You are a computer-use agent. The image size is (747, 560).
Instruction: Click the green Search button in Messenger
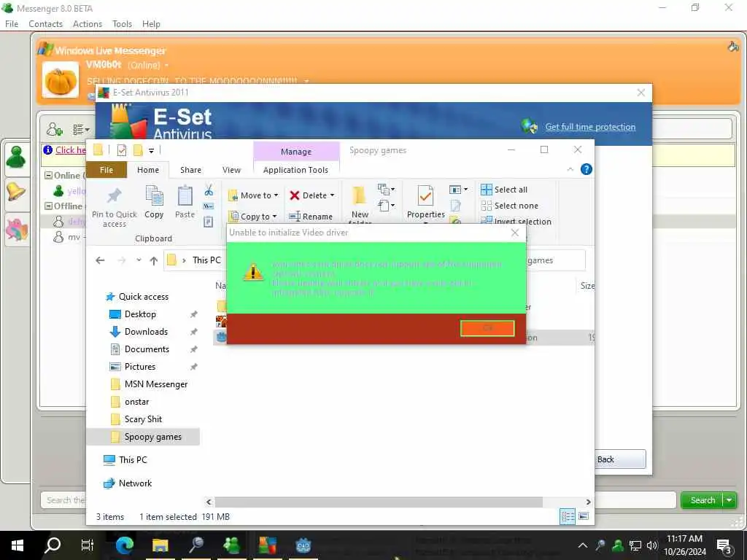703,500
